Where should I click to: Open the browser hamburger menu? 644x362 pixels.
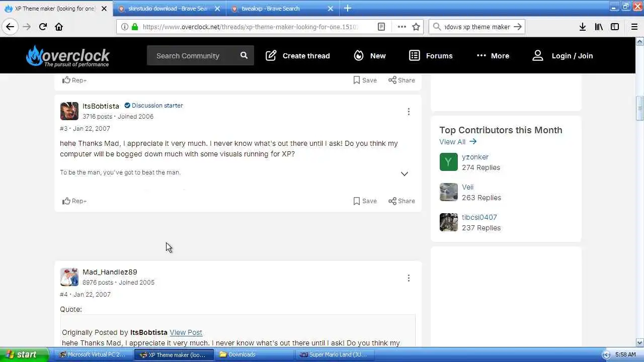tap(634, 27)
